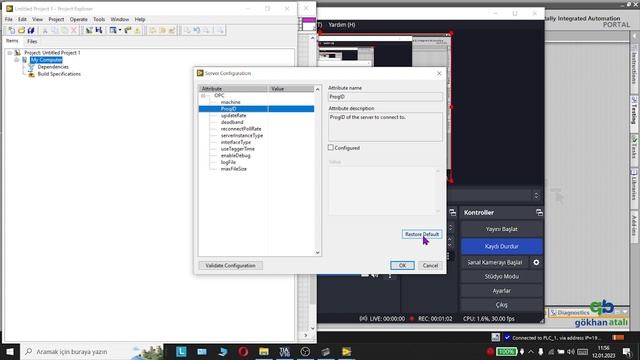640x360 pixels.
Task: Click Open Project folder icon in toolbar
Action: (21, 30)
